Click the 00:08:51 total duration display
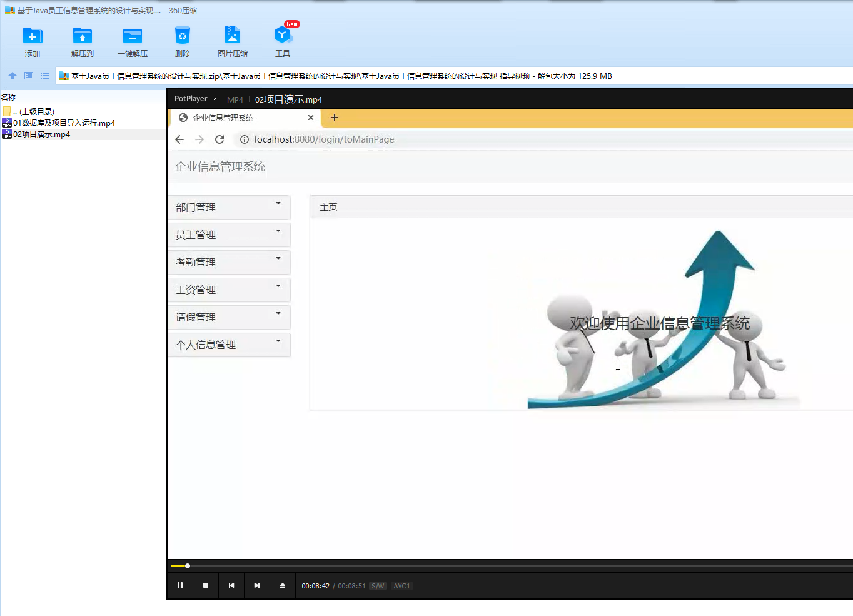The width and height of the screenshot is (853, 616). click(x=352, y=587)
